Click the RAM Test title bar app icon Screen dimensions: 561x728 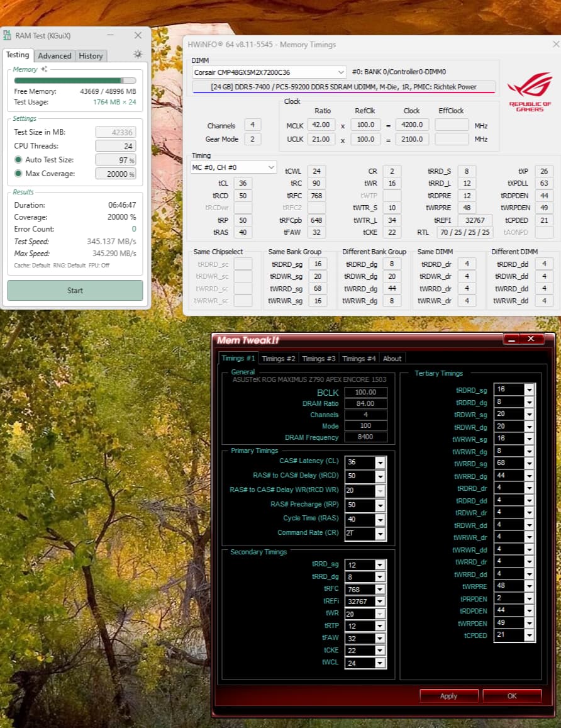tap(8, 36)
